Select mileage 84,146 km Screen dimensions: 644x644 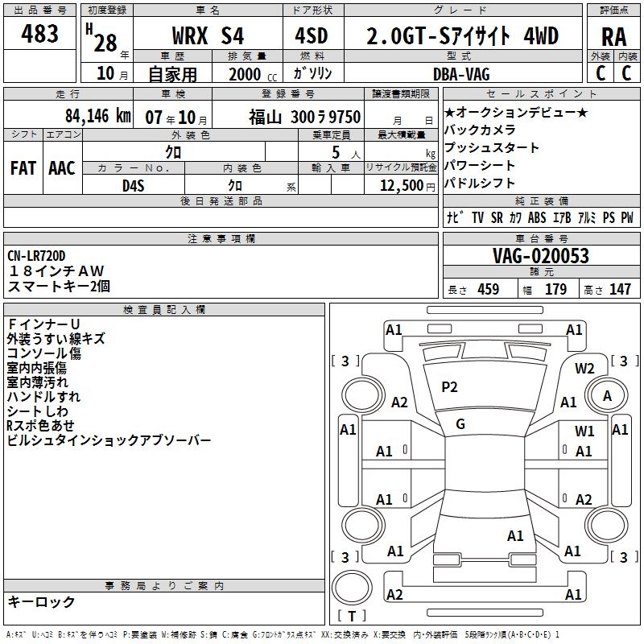(98, 116)
